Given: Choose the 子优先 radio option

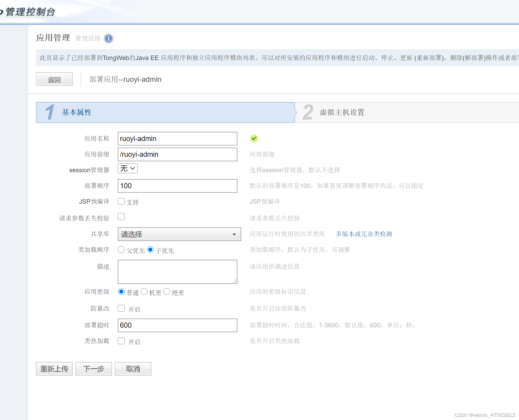Looking at the screenshot, I should [150, 250].
